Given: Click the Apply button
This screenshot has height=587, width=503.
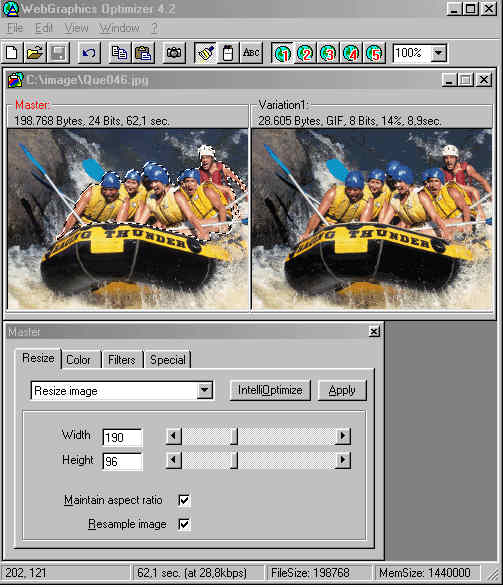Looking at the screenshot, I should click(x=342, y=390).
